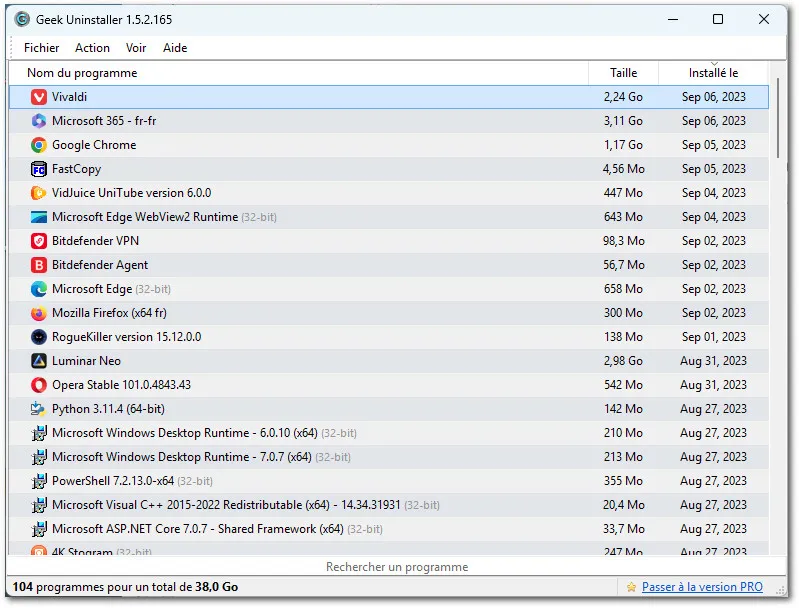799x608 pixels.
Task: Select VidJuice UniTube version 6.0.0
Action: point(131,193)
